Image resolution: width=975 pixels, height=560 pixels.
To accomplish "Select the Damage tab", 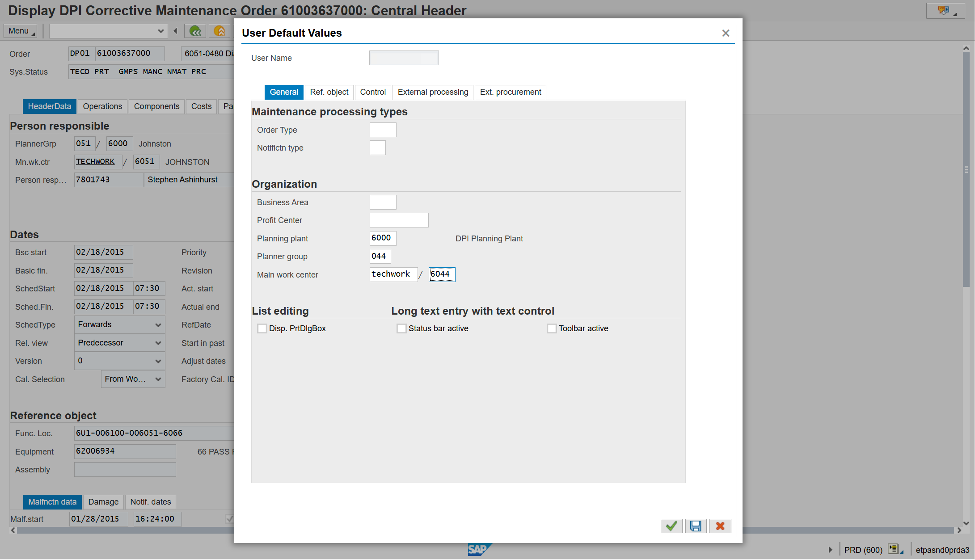I will 103,502.
